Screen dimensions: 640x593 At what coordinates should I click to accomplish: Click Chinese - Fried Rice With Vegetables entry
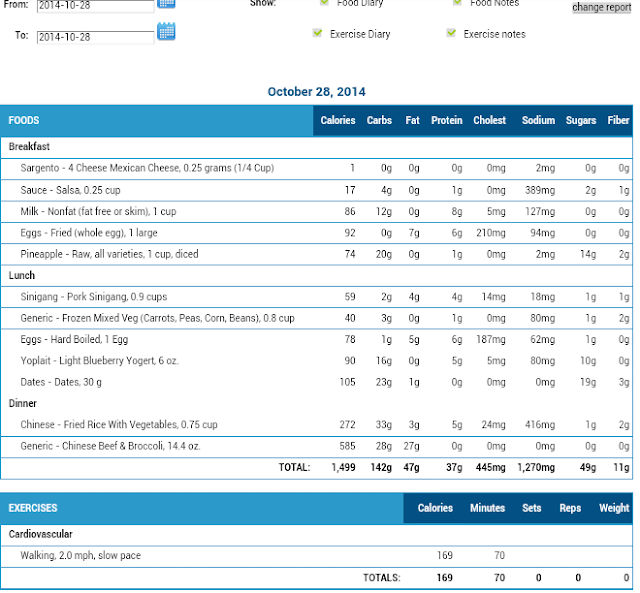click(119, 425)
